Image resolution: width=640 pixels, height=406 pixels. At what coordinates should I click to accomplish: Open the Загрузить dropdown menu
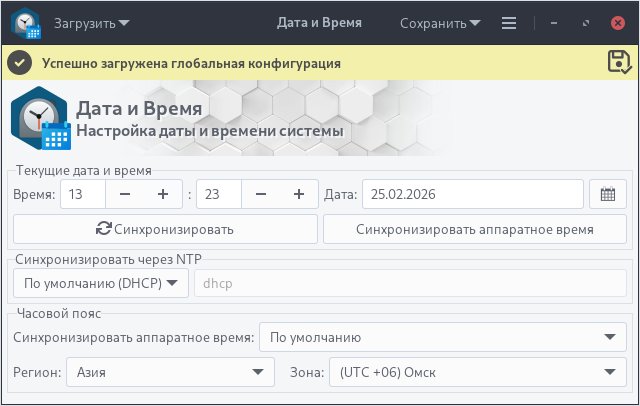92,23
